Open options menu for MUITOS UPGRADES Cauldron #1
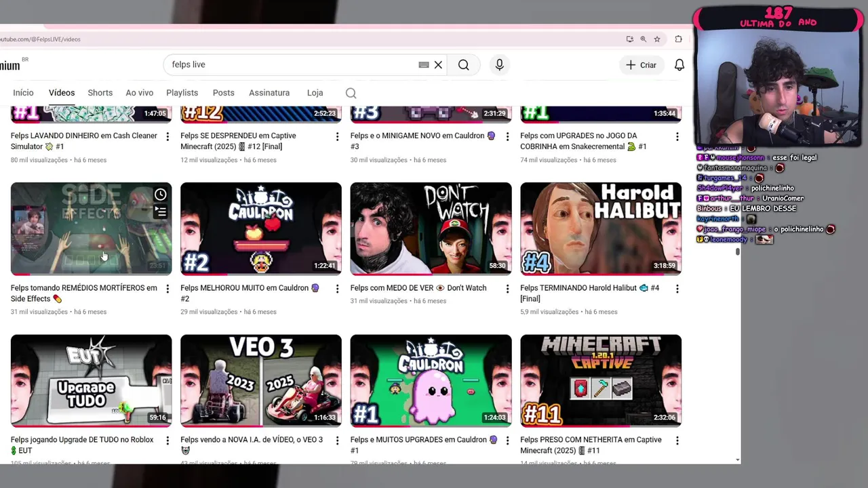Viewport: 868px width, 488px height. pos(507,441)
